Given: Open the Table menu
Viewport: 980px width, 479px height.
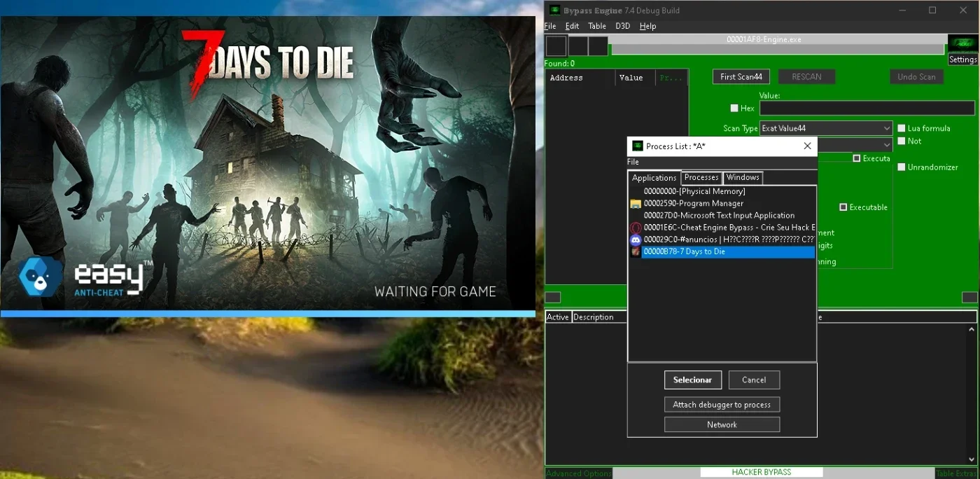Looking at the screenshot, I should [597, 26].
